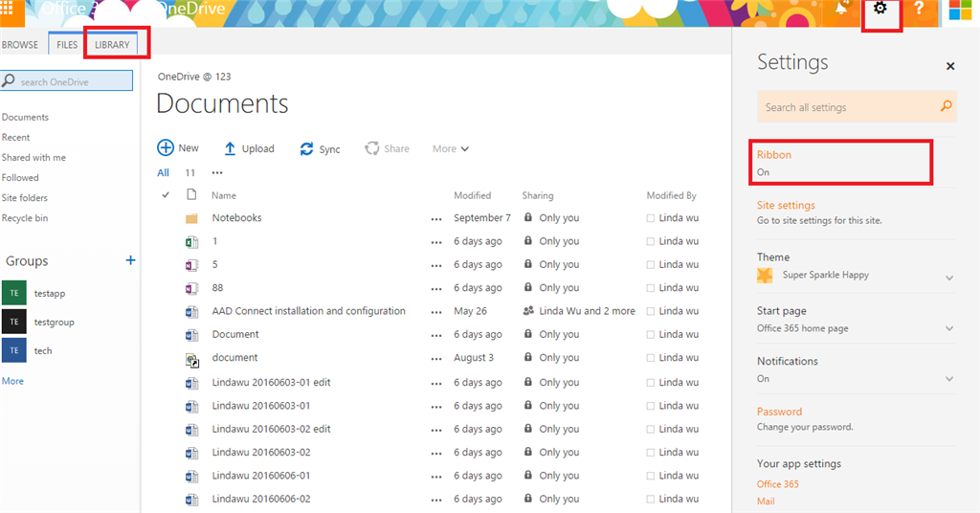Screen dimensions: 980x513
Task: Open the app launcher waffle icon
Action: point(7,8)
